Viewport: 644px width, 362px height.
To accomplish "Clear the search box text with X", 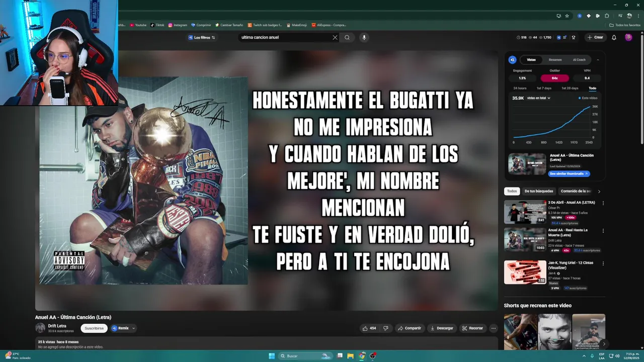I will click(335, 37).
